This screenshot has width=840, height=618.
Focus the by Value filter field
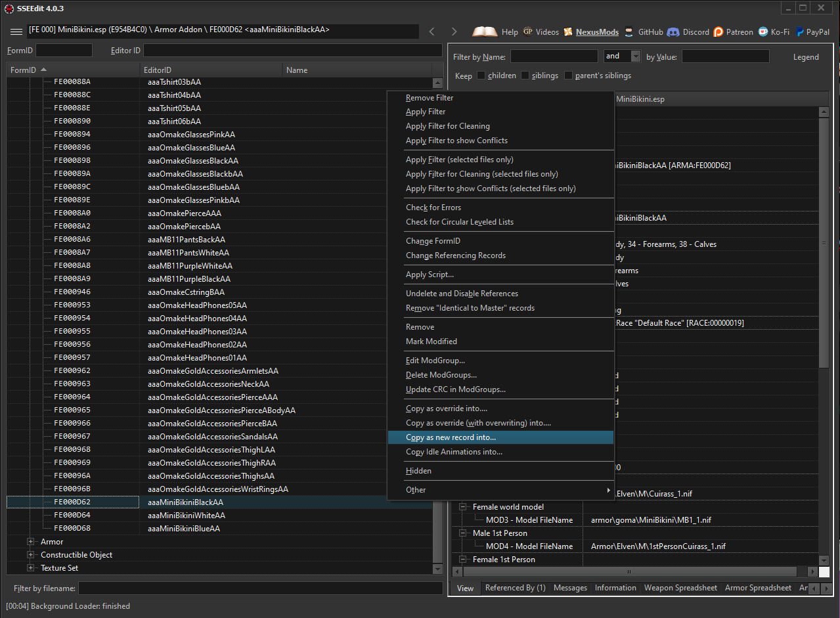click(725, 56)
